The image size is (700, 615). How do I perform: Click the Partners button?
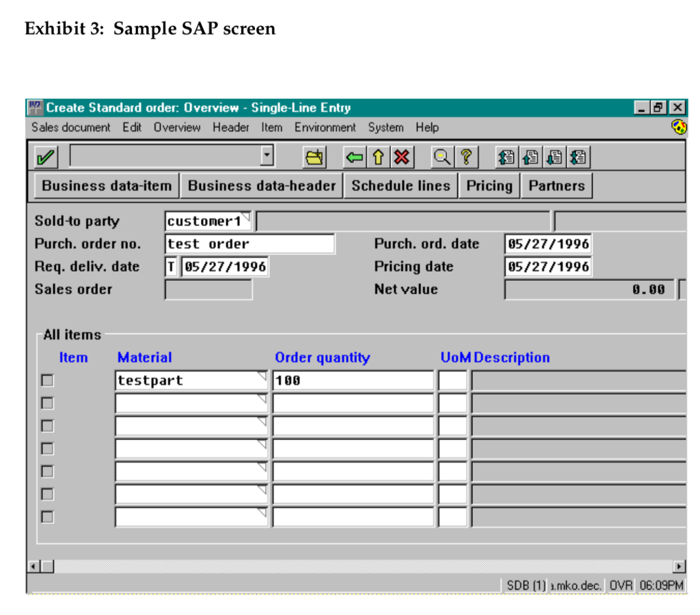556,186
